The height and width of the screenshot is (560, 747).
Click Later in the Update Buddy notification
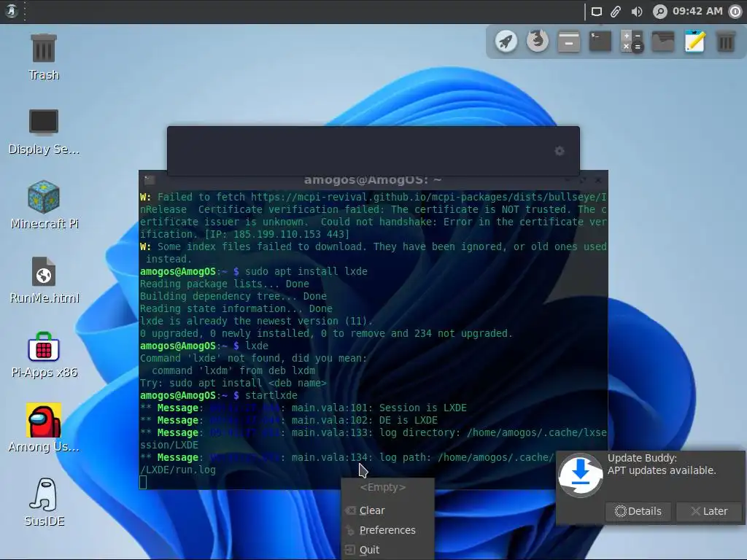(709, 511)
